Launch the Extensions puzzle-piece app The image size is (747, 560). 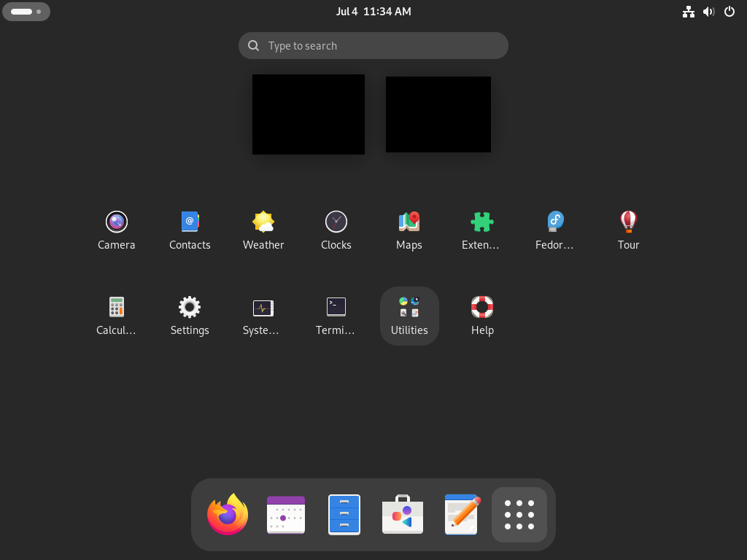coord(481,230)
